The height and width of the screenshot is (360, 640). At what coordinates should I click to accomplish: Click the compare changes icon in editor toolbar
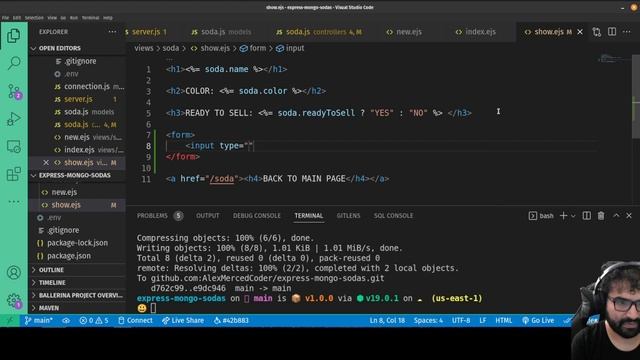pyautogui.click(x=597, y=32)
